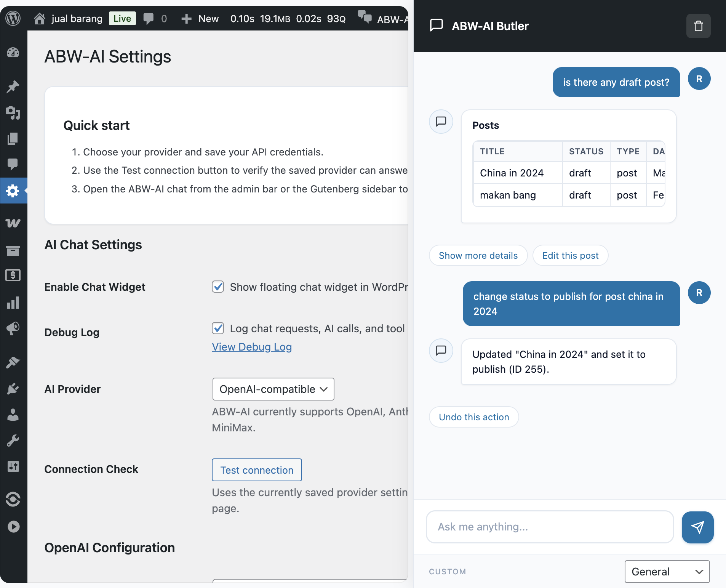Click the play-circle icon in sidebar
Image resolution: width=726 pixels, height=588 pixels.
(13, 527)
